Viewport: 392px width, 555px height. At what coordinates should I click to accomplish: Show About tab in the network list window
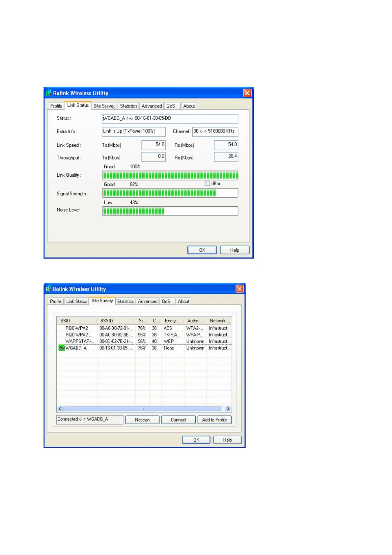pos(183,301)
